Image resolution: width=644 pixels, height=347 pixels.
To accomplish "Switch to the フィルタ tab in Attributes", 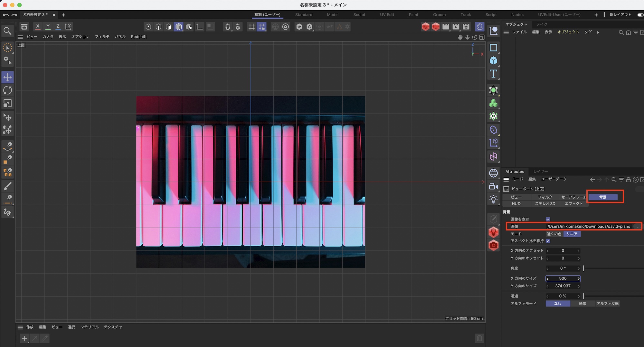I will click(x=545, y=197).
